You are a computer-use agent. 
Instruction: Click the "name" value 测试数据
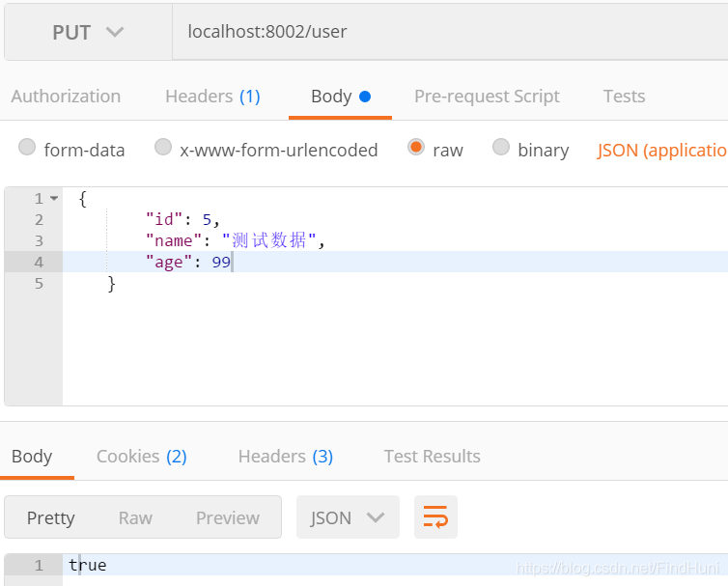coord(268,240)
